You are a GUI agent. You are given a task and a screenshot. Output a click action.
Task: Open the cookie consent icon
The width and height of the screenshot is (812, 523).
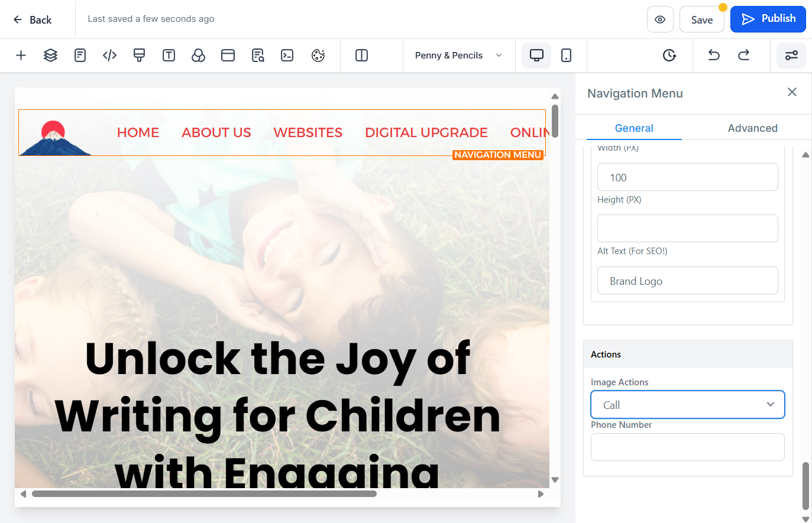tap(318, 56)
